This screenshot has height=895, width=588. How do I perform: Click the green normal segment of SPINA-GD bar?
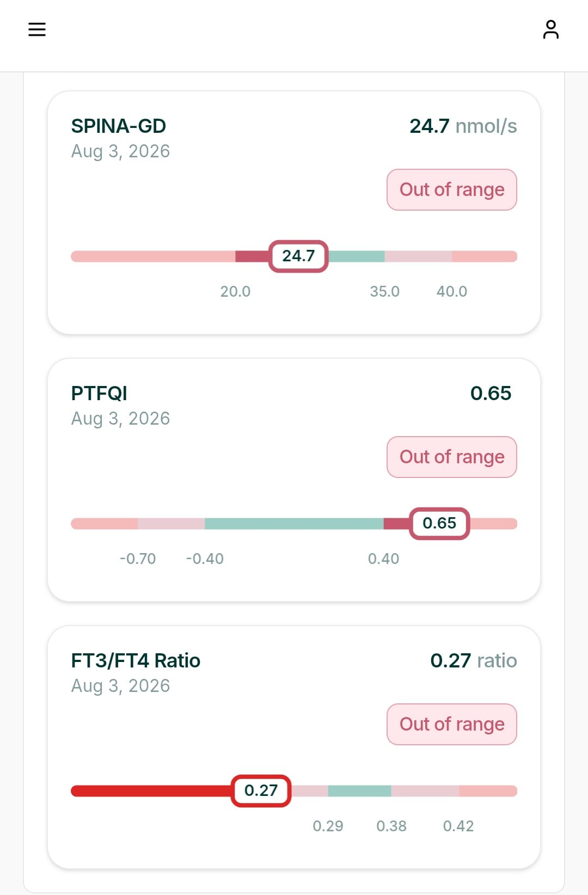point(357,256)
